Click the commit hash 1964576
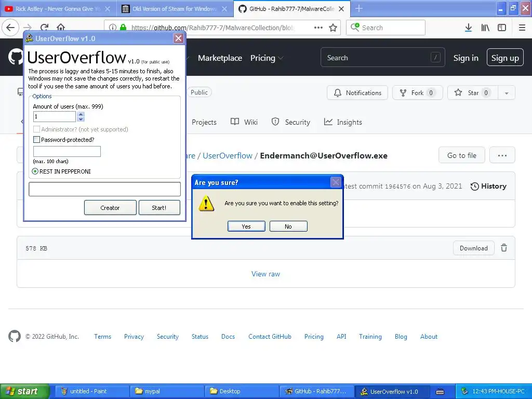Image resolution: width=532 pixels, height=399 pixels. (x=397, y=187)
